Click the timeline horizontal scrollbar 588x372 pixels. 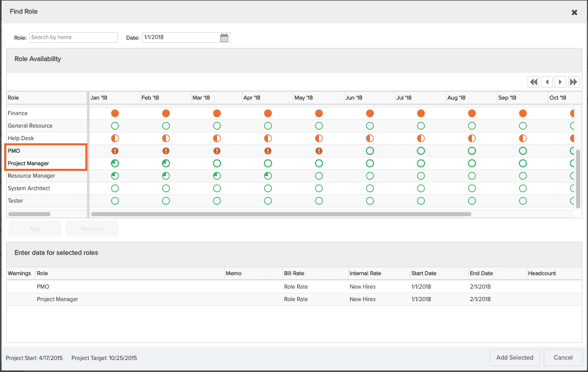281,214
